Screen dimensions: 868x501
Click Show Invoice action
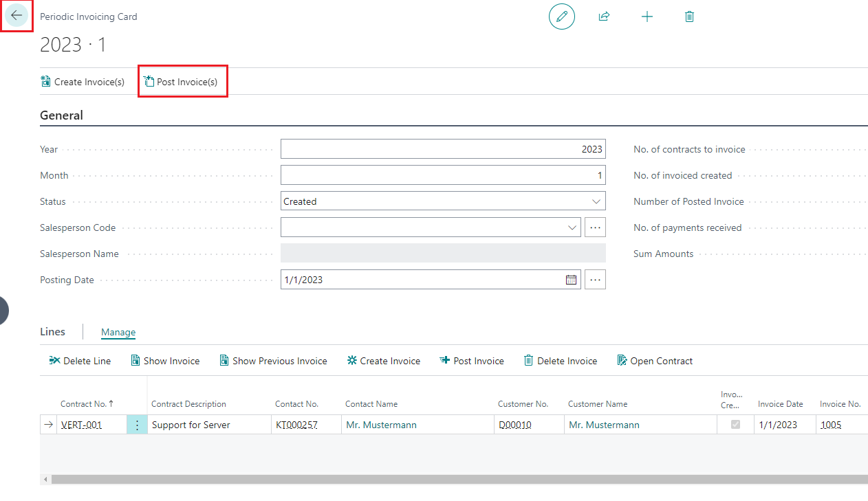point(165,361)
